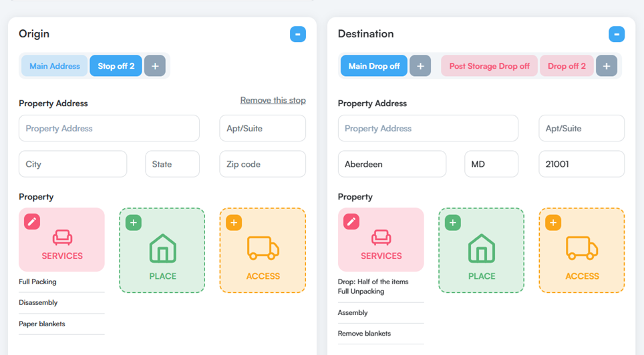644x355 pixels.
Task: Click the orange plus icon on Origin Access
Action: (x=234, y=223)
